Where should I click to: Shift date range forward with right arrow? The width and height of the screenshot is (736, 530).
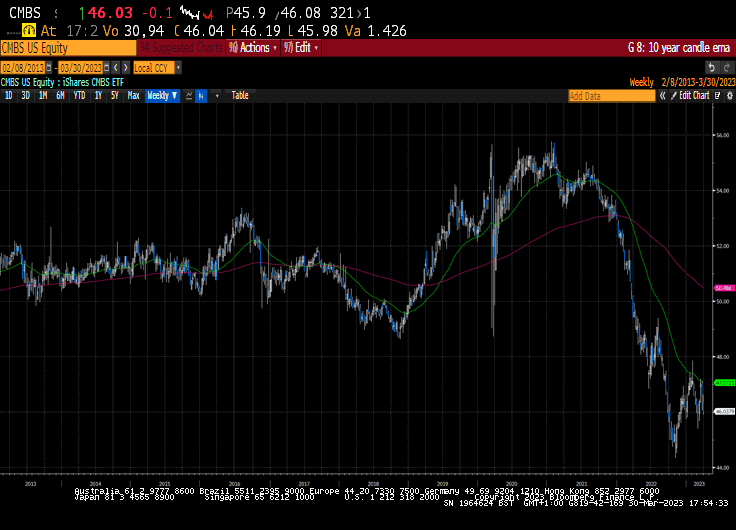click(x=125, y=68)
